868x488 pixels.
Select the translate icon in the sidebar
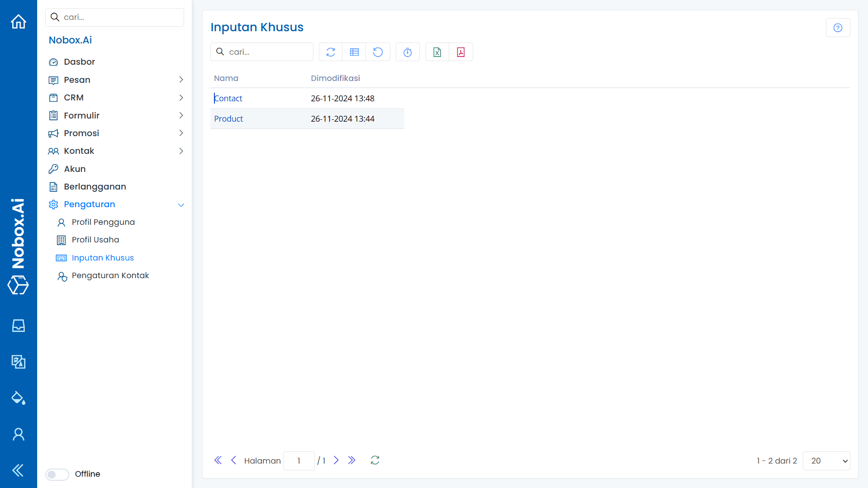(x=18, y=361)
